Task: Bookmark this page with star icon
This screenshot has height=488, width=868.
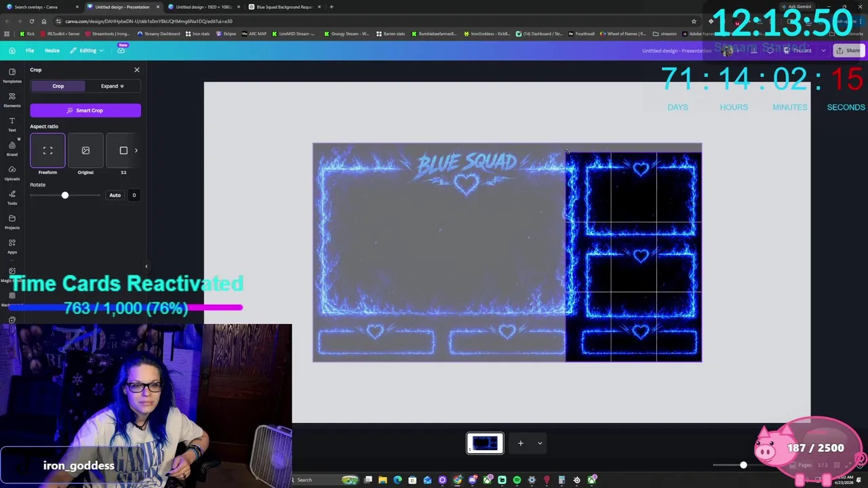Action: point(693,21)
